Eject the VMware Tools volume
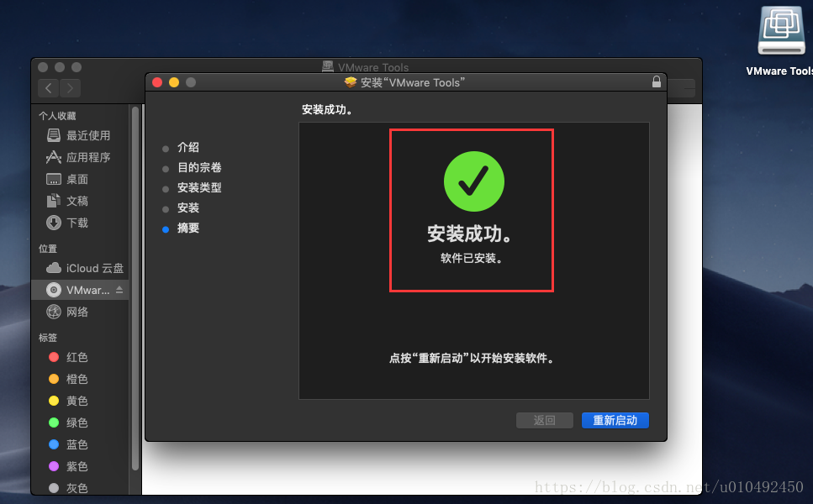 point(119,290)
